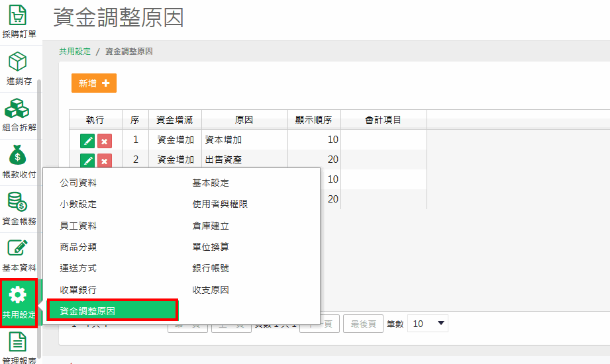Click the sidebar vertical scrollbar
The height and width of the screenshot is (364, 610).
[39, 218]
